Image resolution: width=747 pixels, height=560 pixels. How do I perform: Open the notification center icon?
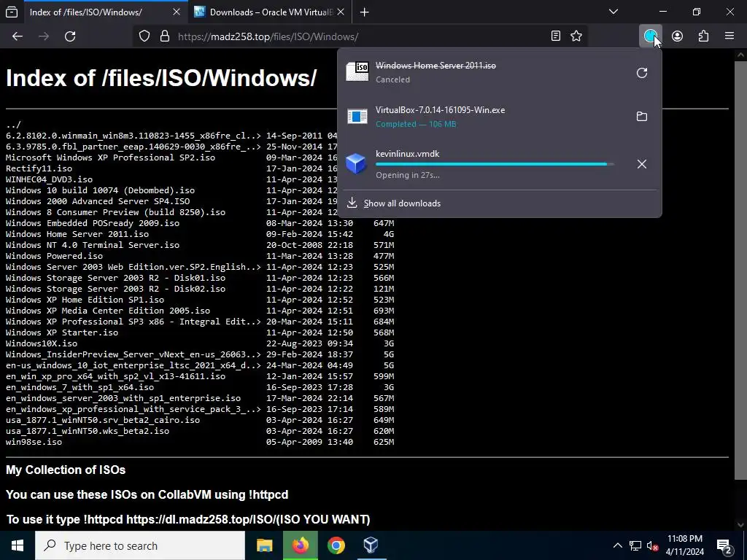tap(724, 545)
